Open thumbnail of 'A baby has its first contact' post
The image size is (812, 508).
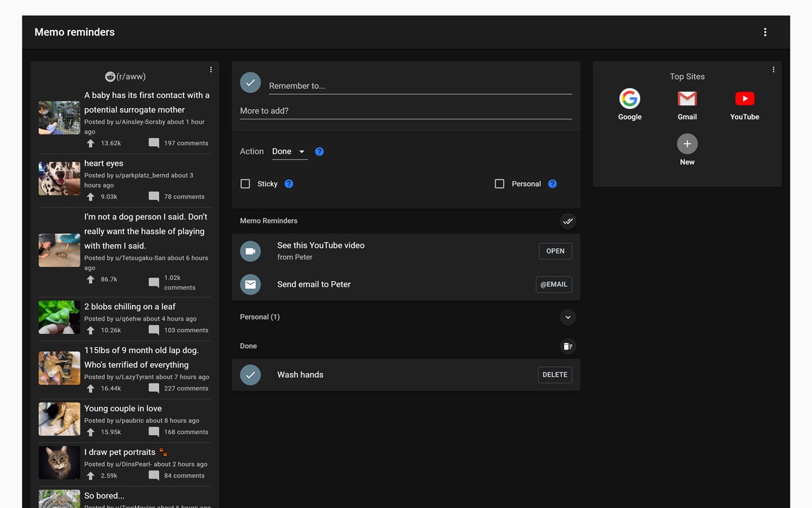(60, 117)
